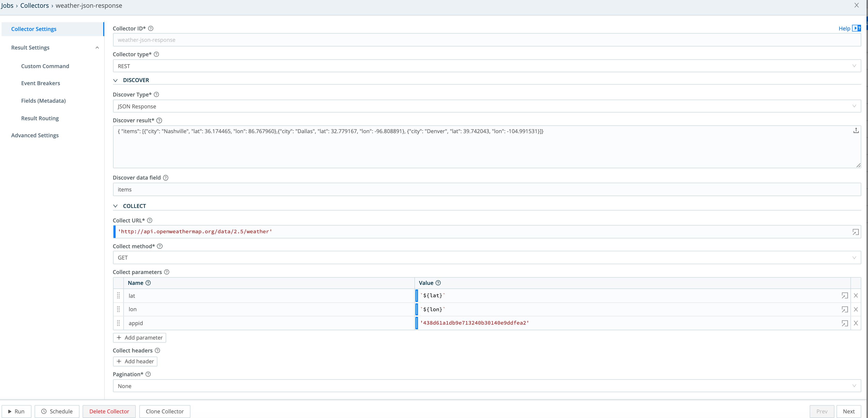Expand lon value expression editor
Image resolution: width=868 pixels, height=418 pixels.
click(x=845, y=309)
